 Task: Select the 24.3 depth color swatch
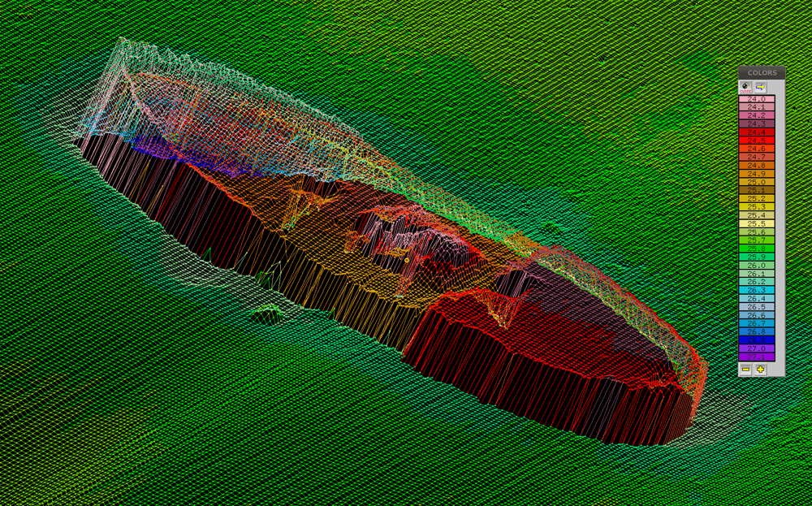[x=757, y=124]
